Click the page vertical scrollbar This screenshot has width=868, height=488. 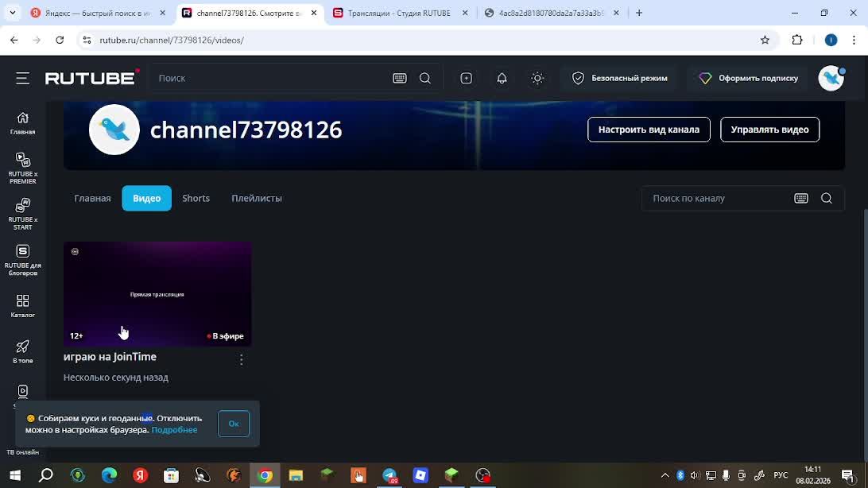coord(864,335)
